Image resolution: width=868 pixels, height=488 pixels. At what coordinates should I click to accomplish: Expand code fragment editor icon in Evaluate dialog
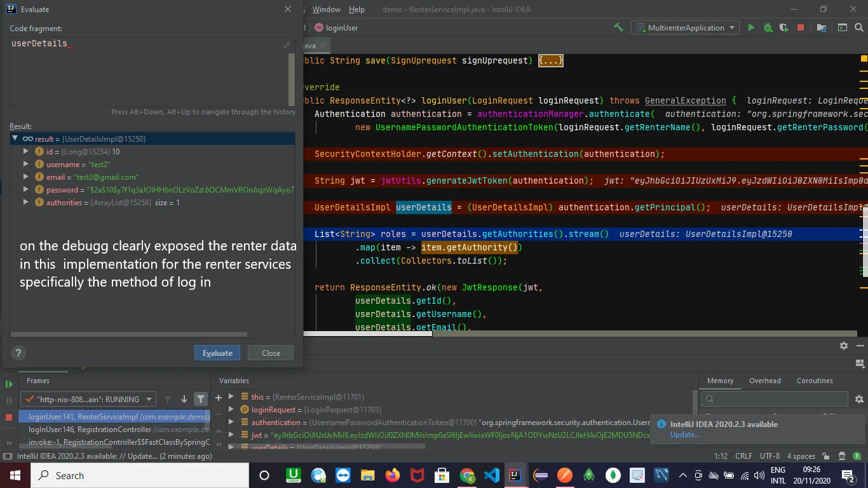click(x=287, y=44)
